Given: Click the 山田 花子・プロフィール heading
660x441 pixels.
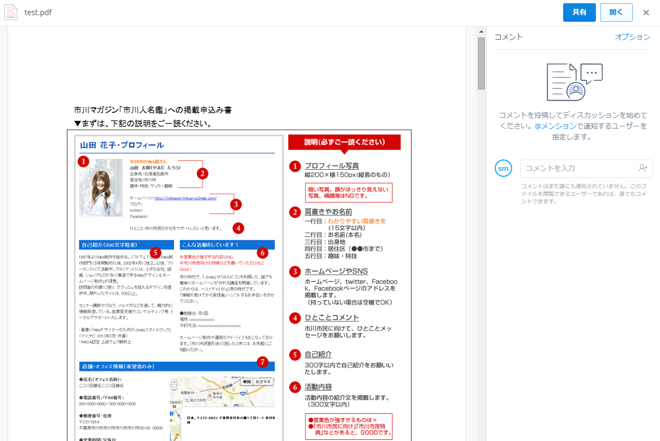Looking at the screenshot, I should [122, 145].
